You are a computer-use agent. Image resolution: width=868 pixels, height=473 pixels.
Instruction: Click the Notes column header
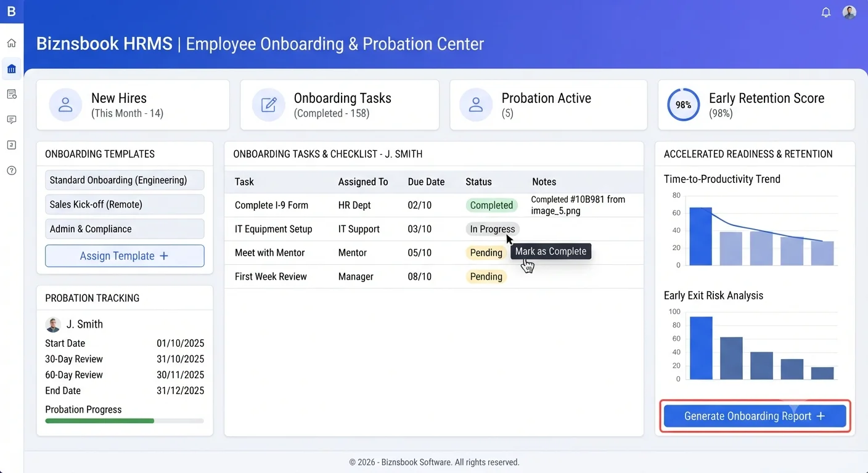pyautogui.click(x=544, y=182)
